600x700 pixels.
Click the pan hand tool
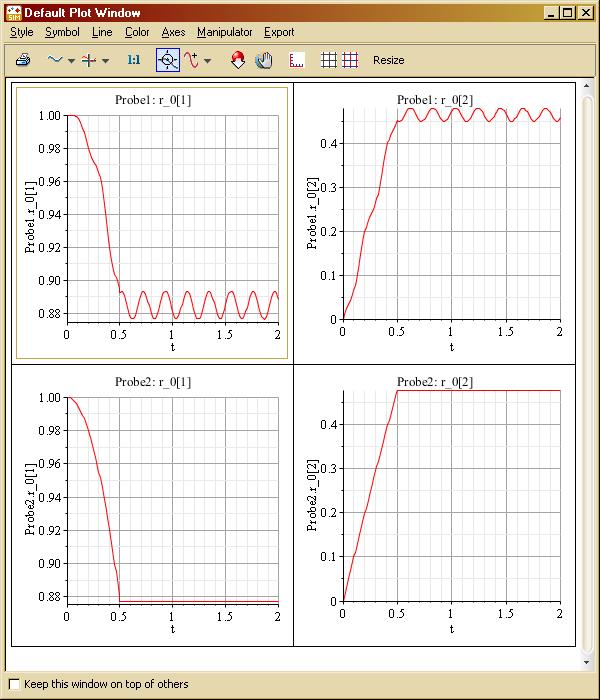[x=264, y=60]
